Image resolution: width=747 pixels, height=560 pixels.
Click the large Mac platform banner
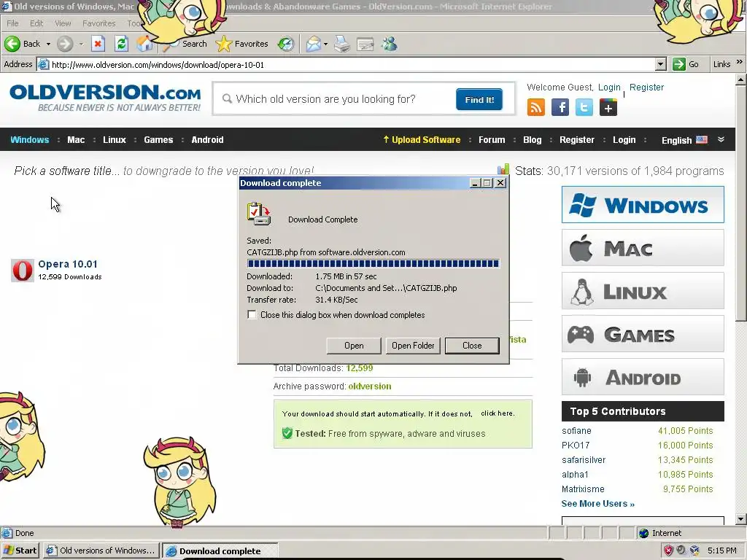(643, 248)
